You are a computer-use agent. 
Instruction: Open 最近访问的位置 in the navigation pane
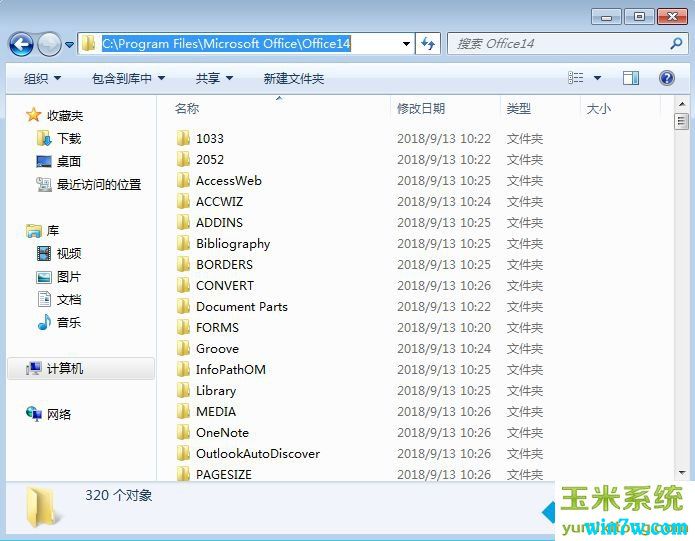(99, 184)
